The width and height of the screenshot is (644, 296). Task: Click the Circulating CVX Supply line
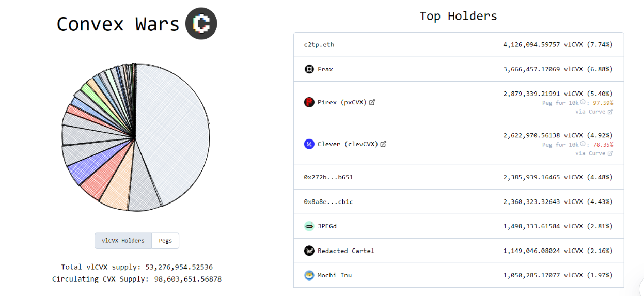pyautogui.click(x=137, y=279)
